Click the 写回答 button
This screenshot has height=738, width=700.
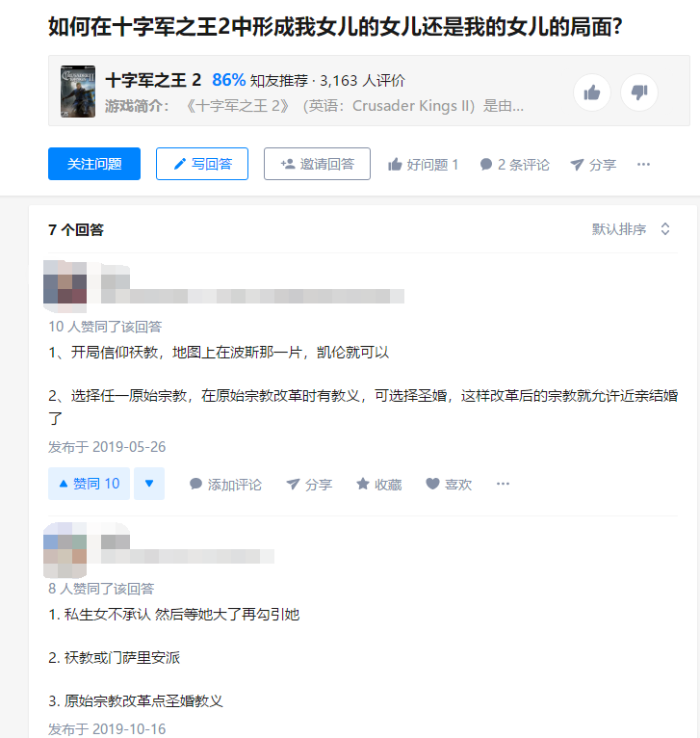[x=202, y=164]
